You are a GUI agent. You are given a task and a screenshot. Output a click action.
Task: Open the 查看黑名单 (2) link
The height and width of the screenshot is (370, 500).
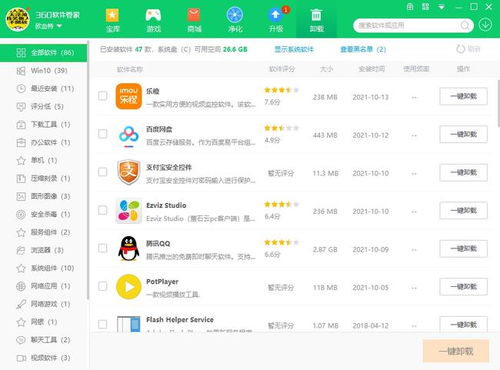point(363,49)
